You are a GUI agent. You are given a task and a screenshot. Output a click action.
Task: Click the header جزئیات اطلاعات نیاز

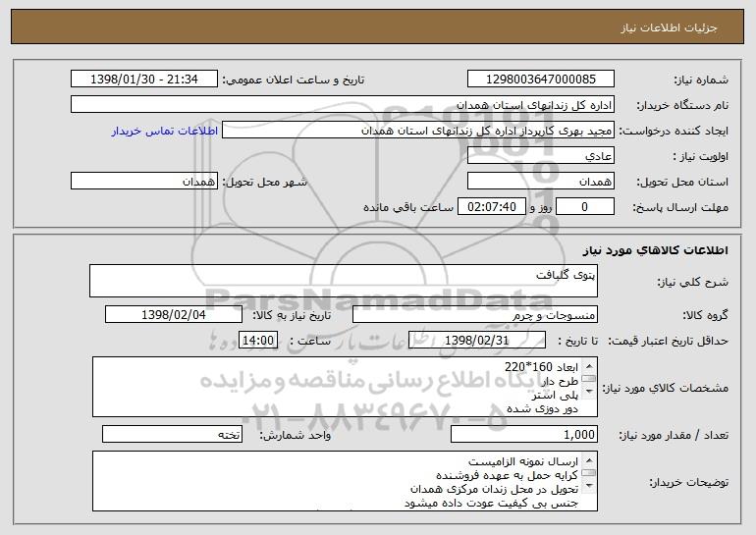669,27
